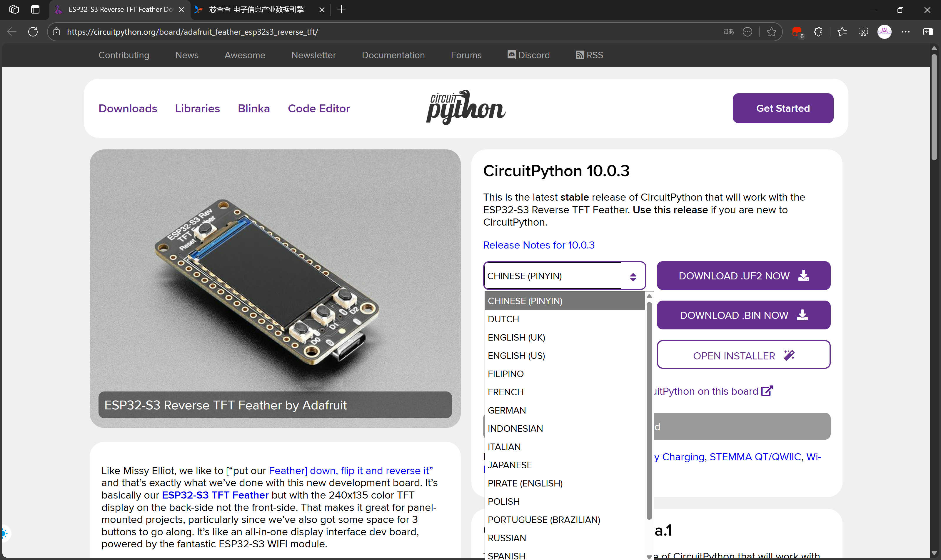Open the Documentation nav menu item

[393, 55]
